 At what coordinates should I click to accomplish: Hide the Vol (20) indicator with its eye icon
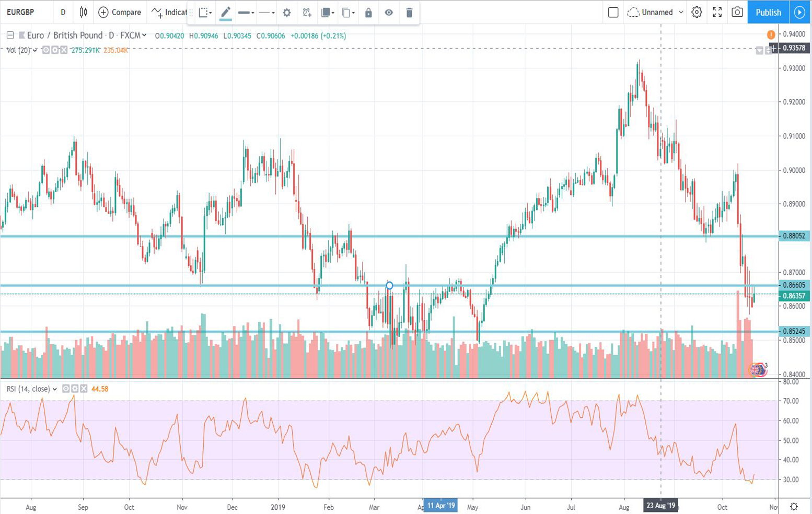[45, 50]
